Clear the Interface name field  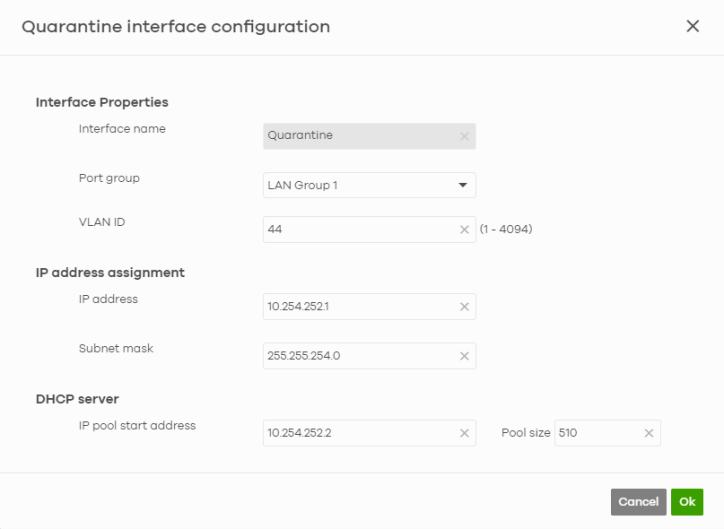464,136
